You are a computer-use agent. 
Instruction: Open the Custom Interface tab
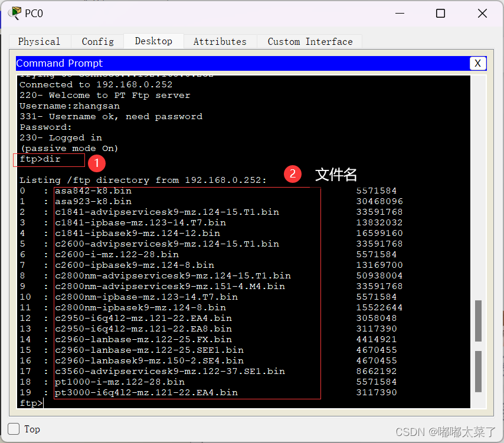(310, 41)
